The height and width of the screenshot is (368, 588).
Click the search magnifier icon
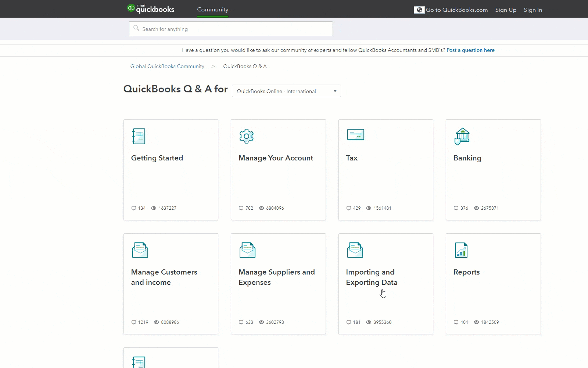click(136, 28)
